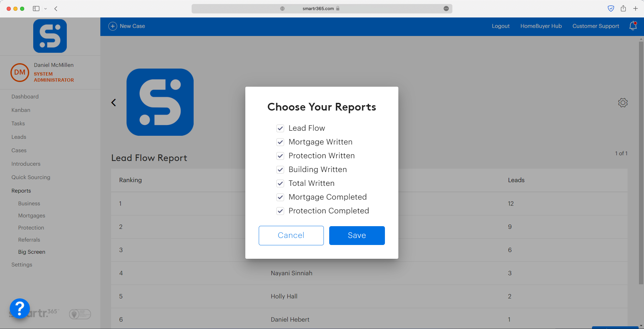Open Customer Support link
Viewport: 644px width, 329px height.
click(596, 26)
